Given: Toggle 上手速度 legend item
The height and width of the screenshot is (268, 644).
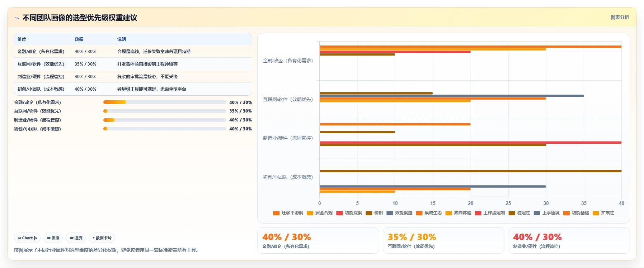Looking at the screenshot, I should [546, 213].
